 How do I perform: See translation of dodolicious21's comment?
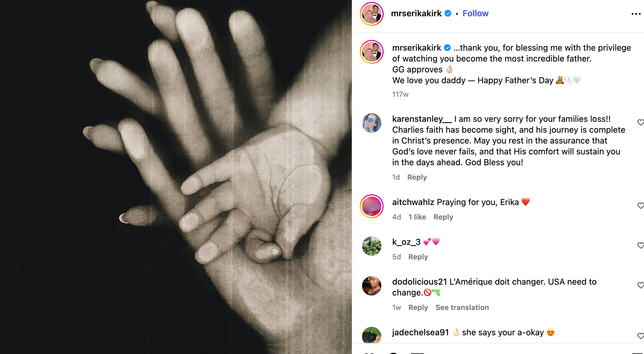click(x=462, y=308)
